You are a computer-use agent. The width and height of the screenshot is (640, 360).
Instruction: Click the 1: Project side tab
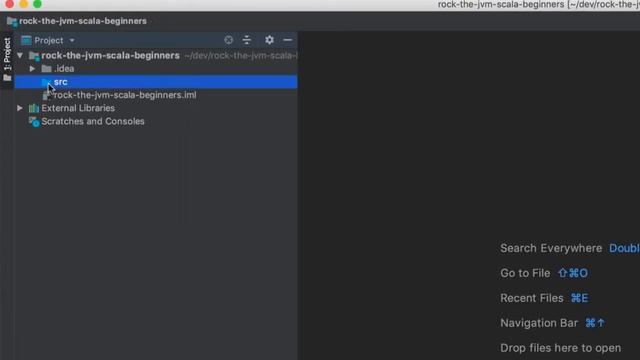(7, 59)
